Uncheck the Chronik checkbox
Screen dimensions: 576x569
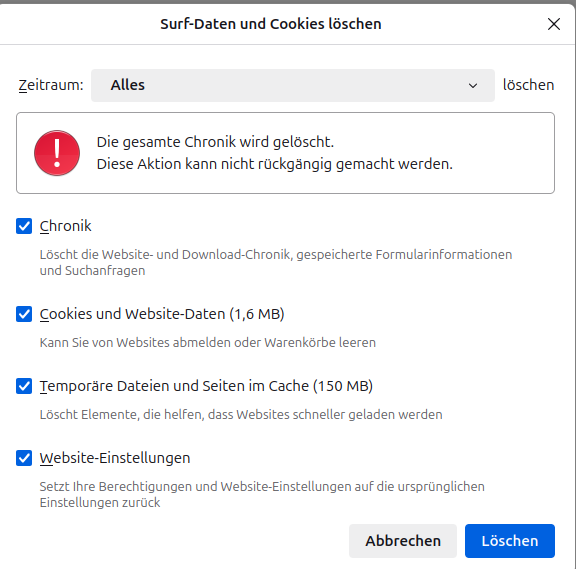pyautogui.click(x=24, y=226)
